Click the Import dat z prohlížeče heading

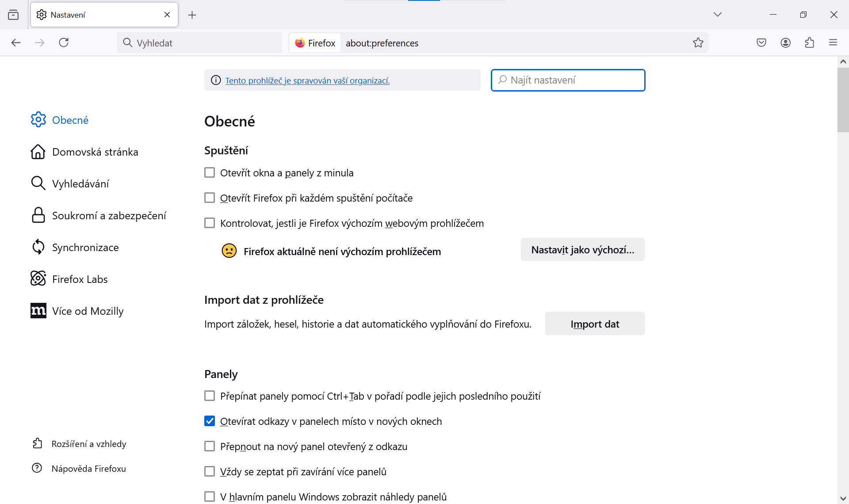pyautogui.click(x=264, y=300)
